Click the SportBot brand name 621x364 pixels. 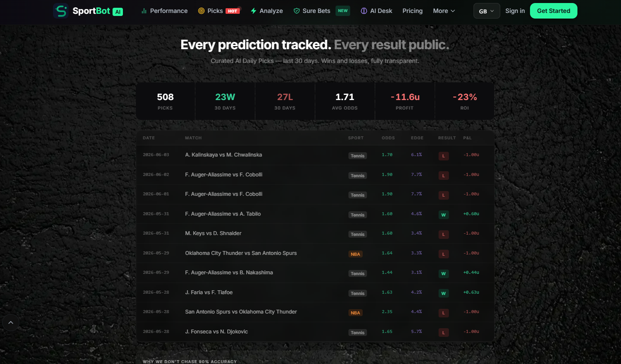coord(91,11)
